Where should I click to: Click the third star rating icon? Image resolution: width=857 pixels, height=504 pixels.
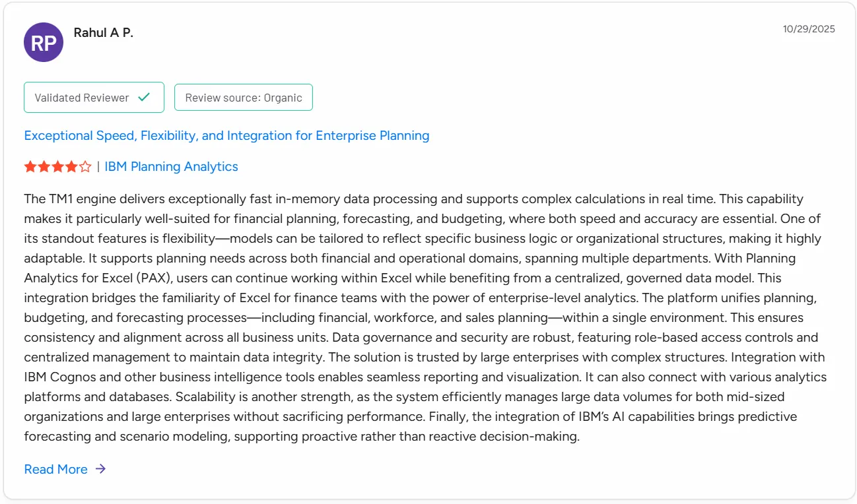click(57, 167)
